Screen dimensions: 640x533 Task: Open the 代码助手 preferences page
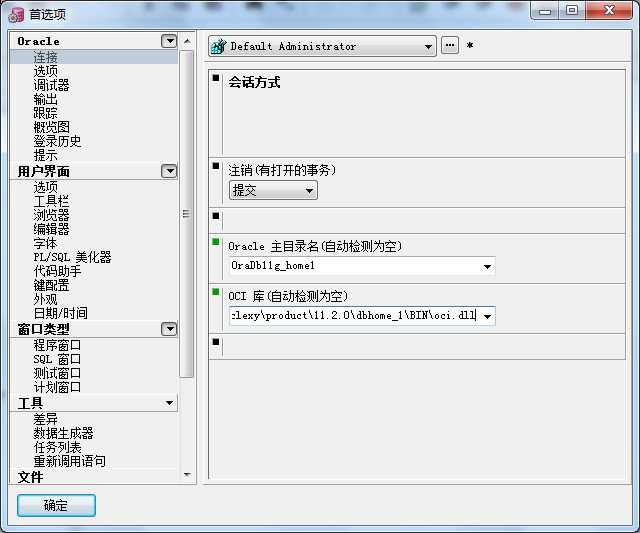[57, 271]
